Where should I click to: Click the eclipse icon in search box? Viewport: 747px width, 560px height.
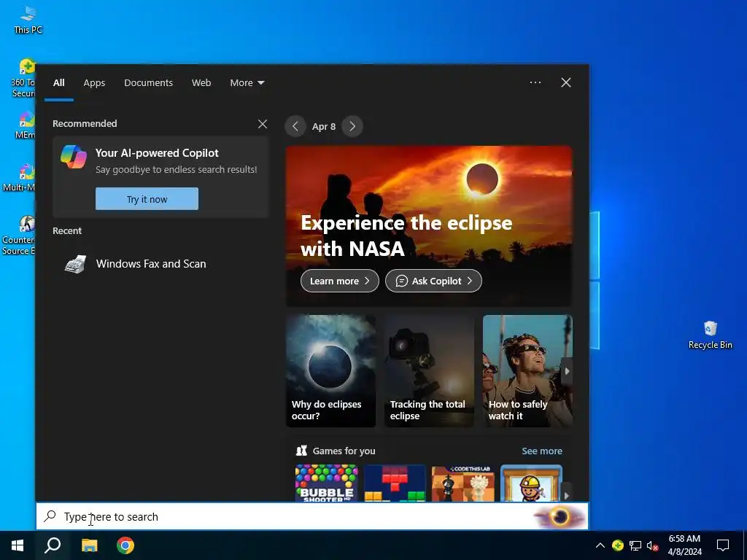point(560,516)
